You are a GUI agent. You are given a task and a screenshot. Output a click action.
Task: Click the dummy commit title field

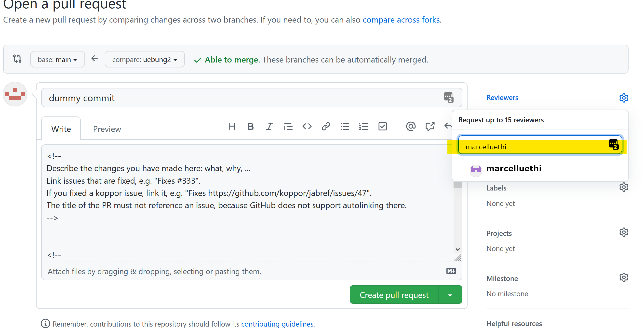(252, 98)
